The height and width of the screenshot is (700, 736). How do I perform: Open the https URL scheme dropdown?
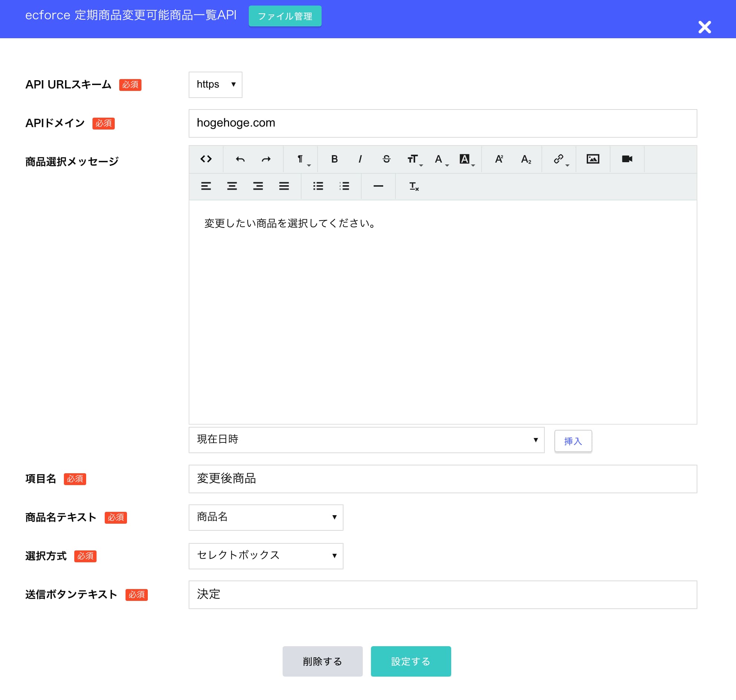[x=215, y=85]
